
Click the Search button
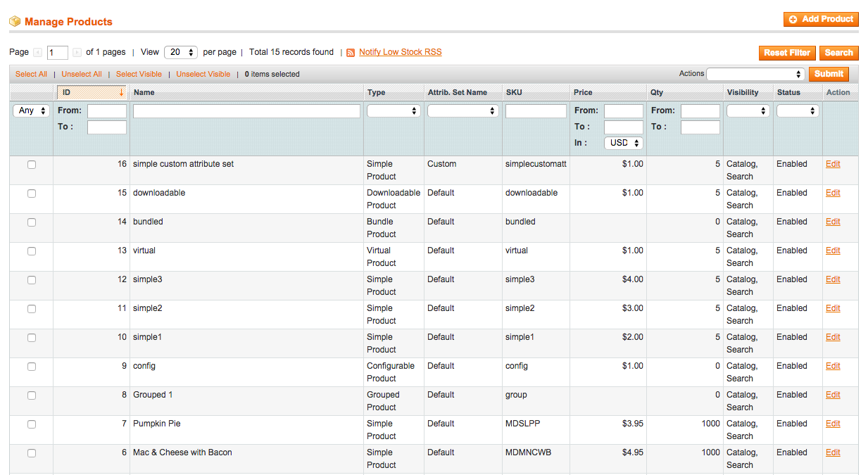click(x=838, y=53)
